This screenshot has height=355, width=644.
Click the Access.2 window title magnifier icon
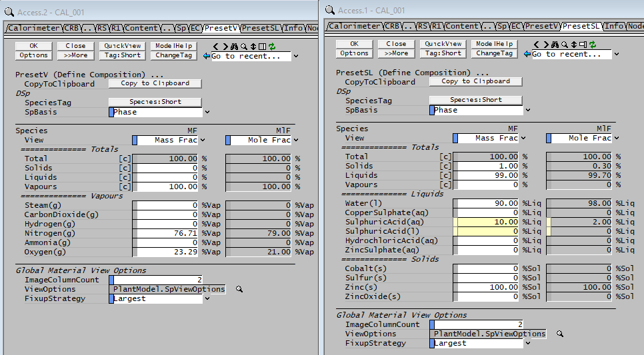9,12
